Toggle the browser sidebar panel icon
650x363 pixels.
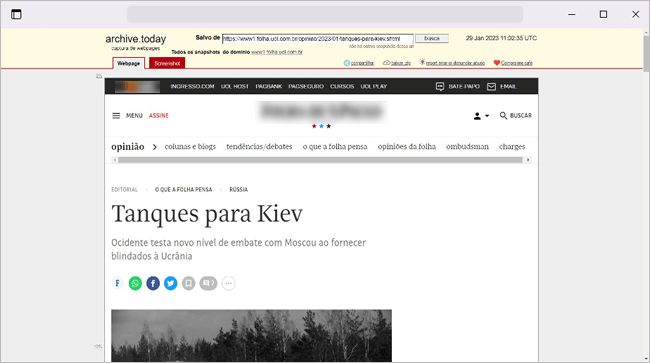click(16, 15)
